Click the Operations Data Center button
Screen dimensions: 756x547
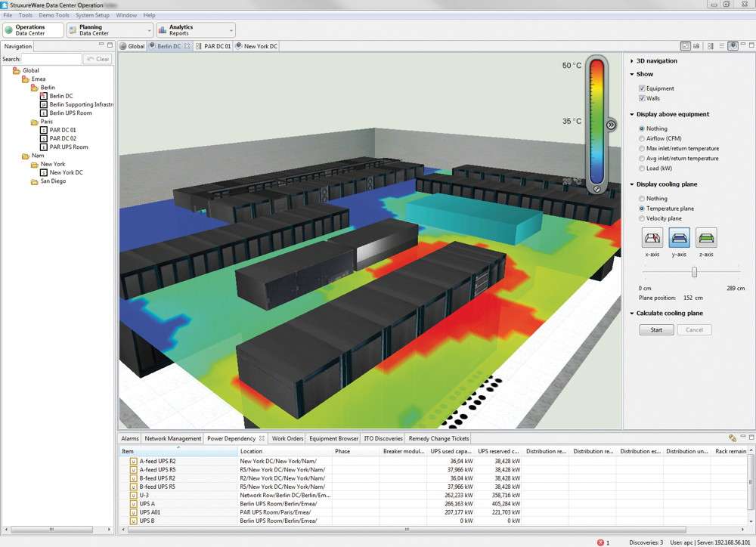coord(33,30)
